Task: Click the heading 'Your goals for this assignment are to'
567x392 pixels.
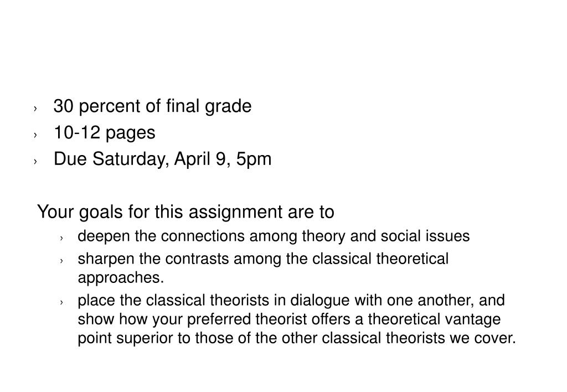Action: click(185, 212)
